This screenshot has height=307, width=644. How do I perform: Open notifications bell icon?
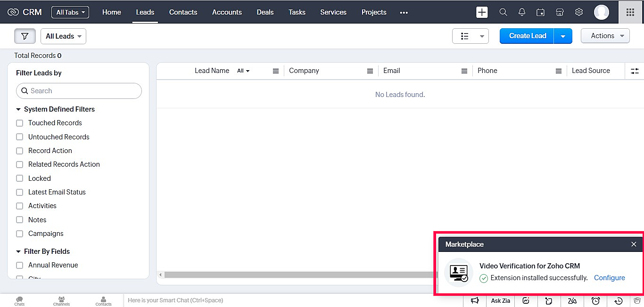[522, 12]
